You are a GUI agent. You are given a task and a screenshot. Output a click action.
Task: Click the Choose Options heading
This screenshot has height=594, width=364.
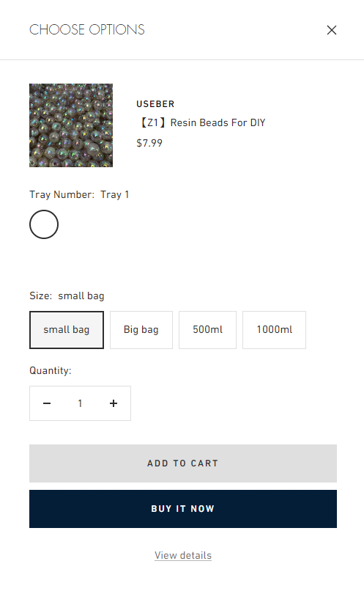[87, 29]
